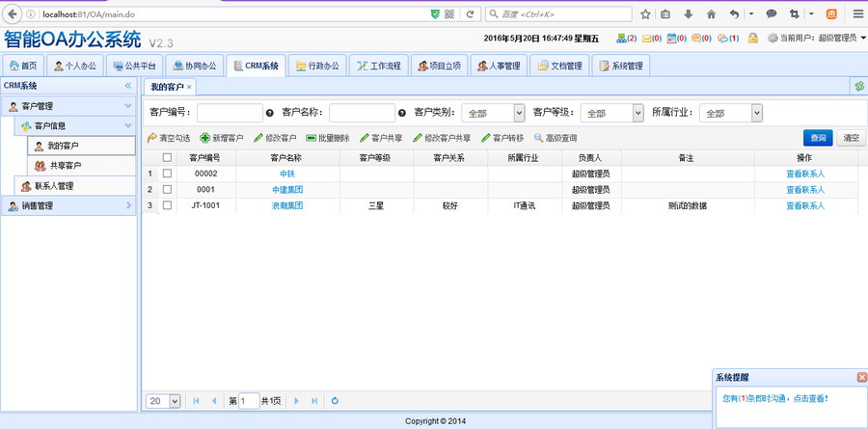Viewport: 868px width, 429px height.
Task: Click 客户共享 share customer button
Action: pos(381,138)
